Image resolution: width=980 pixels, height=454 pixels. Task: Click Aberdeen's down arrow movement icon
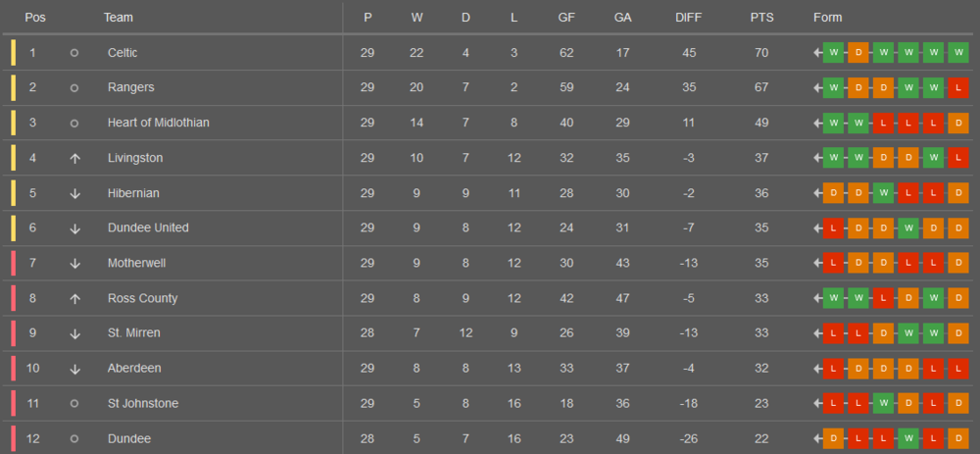click(74, 369)
